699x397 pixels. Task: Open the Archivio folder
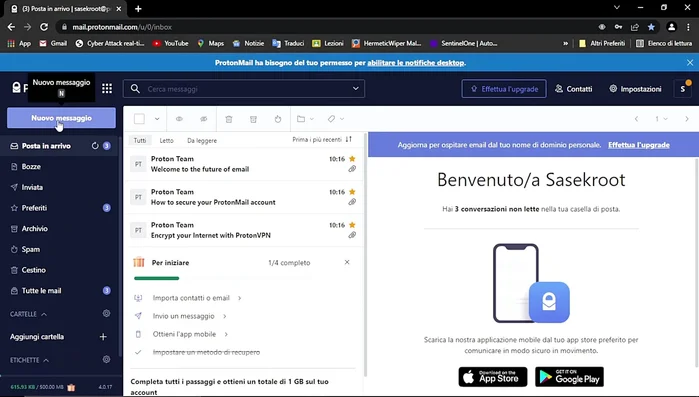pyautogui.click(x=34, y=229)
